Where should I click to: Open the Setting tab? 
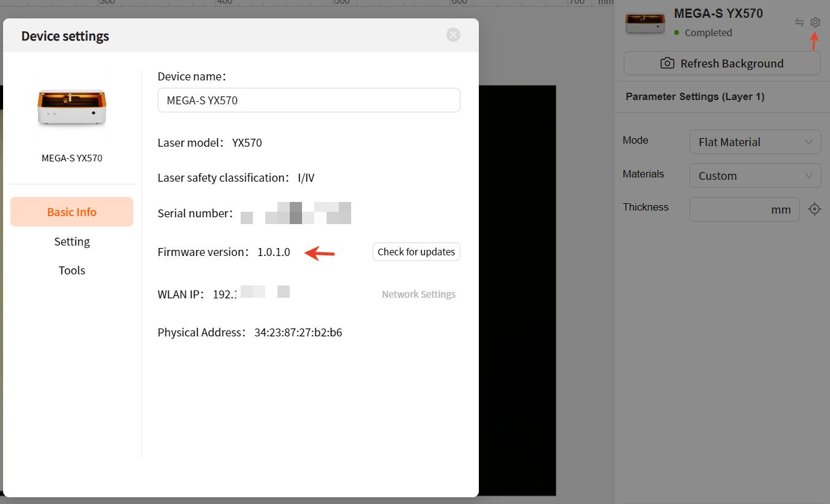[72, 241]
